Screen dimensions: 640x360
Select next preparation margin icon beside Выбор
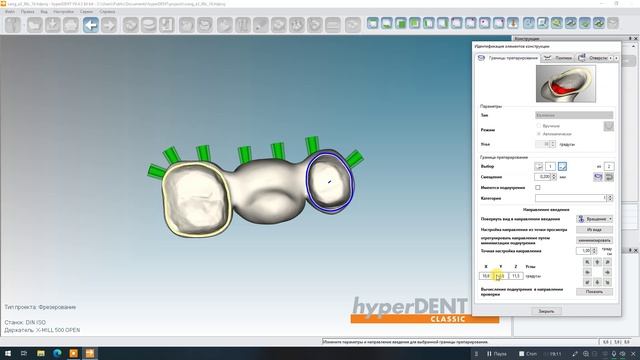[x=562, y=166]
